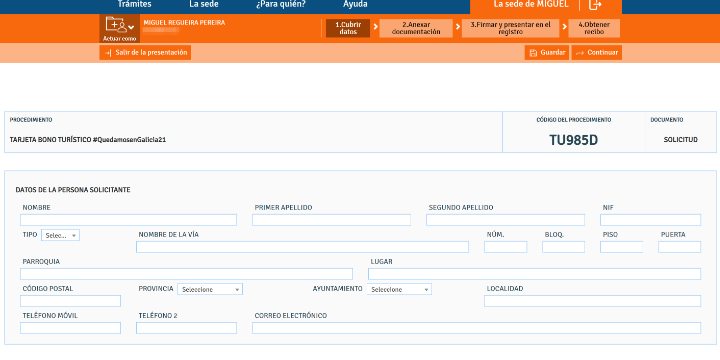Click the Continuar button

coord(596,52)
